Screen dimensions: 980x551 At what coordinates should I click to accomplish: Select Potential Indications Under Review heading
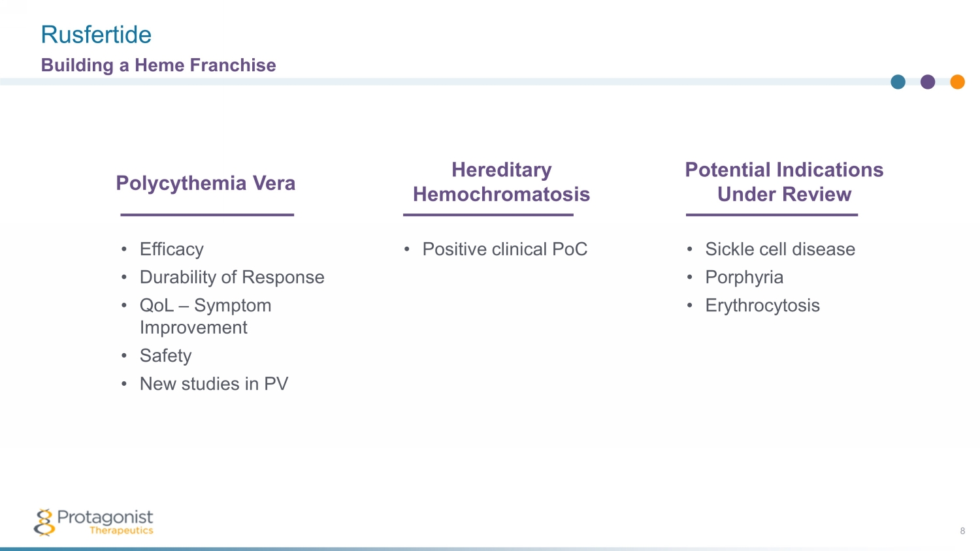(x=784, y=182)
